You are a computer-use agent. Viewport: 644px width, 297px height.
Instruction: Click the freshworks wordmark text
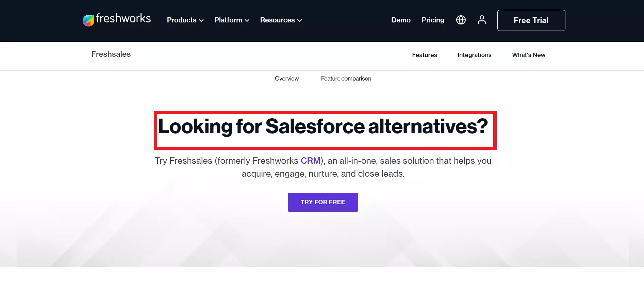point(123,18)
